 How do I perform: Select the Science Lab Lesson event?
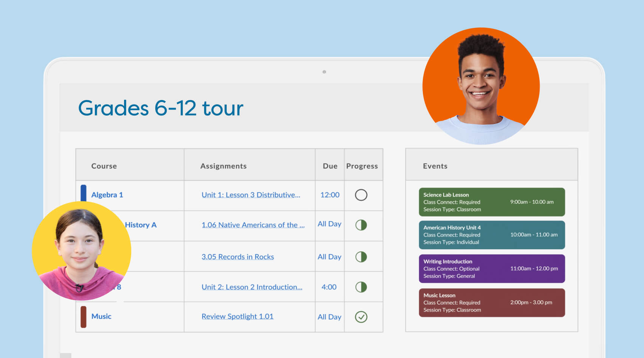[x=492, y=202]
